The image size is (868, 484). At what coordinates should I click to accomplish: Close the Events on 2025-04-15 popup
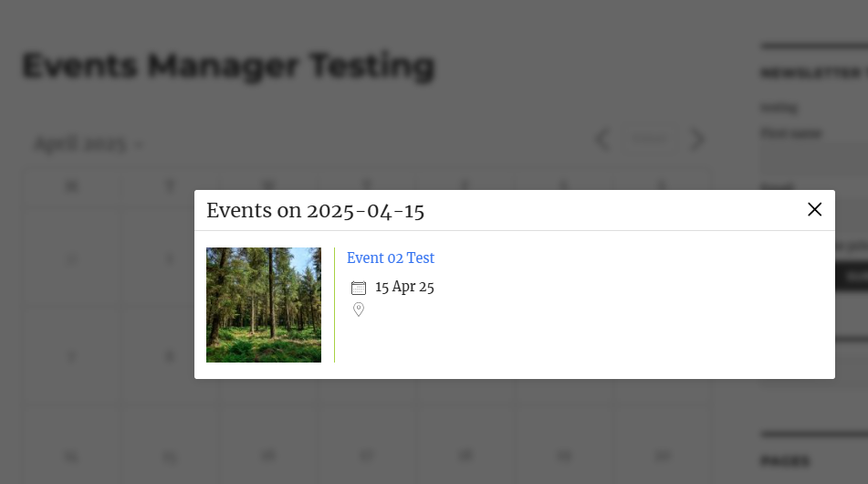(815, 210)
